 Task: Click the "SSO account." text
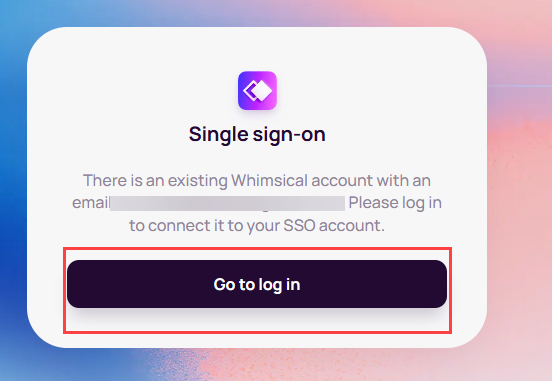tap(334, 225)
